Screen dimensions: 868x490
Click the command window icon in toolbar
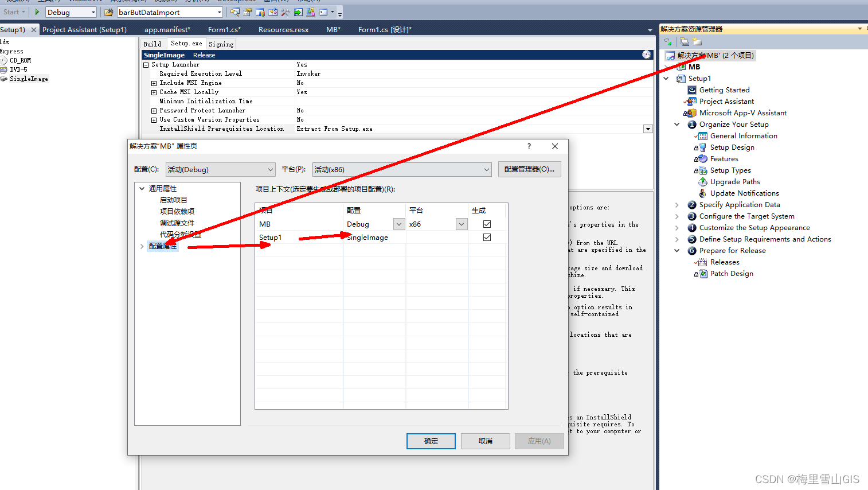(323, 12)
